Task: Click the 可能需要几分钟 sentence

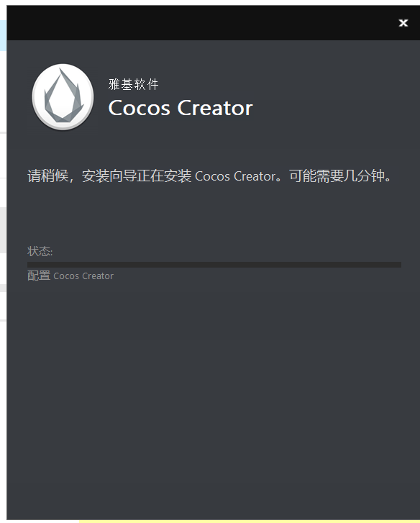Action: [337, 176]
